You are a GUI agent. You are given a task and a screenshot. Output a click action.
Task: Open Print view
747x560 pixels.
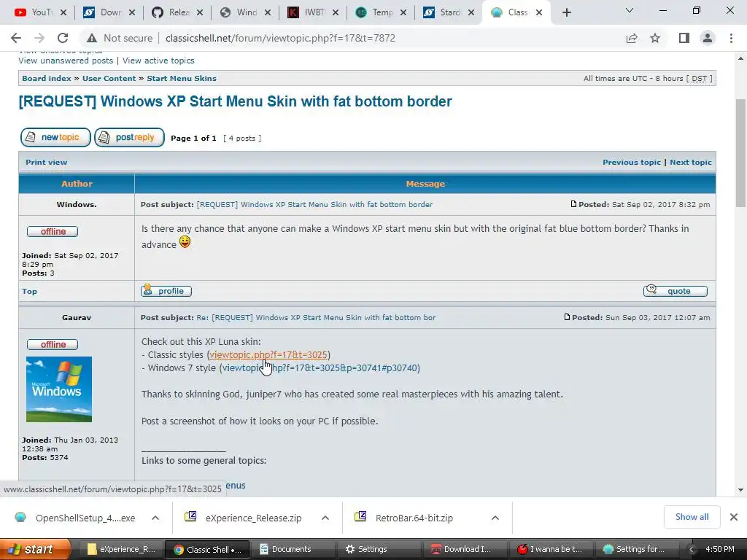(46, 162)
